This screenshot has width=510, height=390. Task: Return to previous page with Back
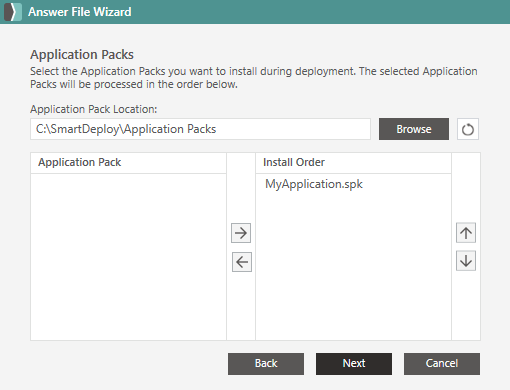click(266, 364)
